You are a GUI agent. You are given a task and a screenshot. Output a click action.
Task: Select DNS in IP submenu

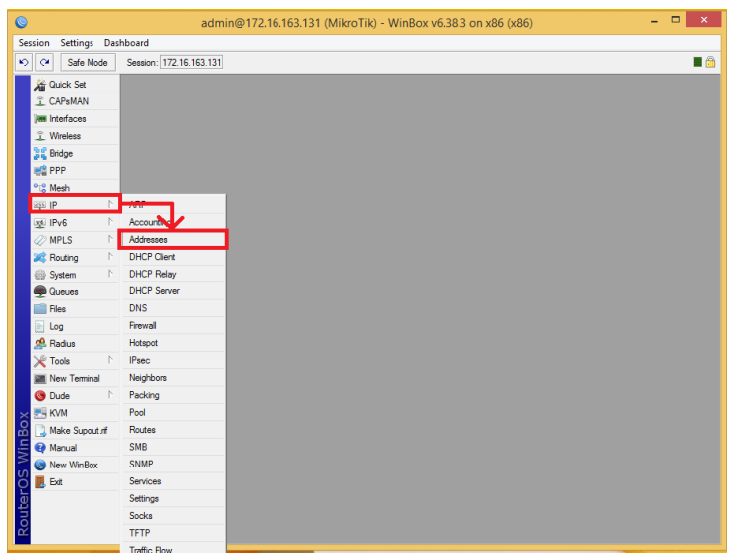(173, 308)
